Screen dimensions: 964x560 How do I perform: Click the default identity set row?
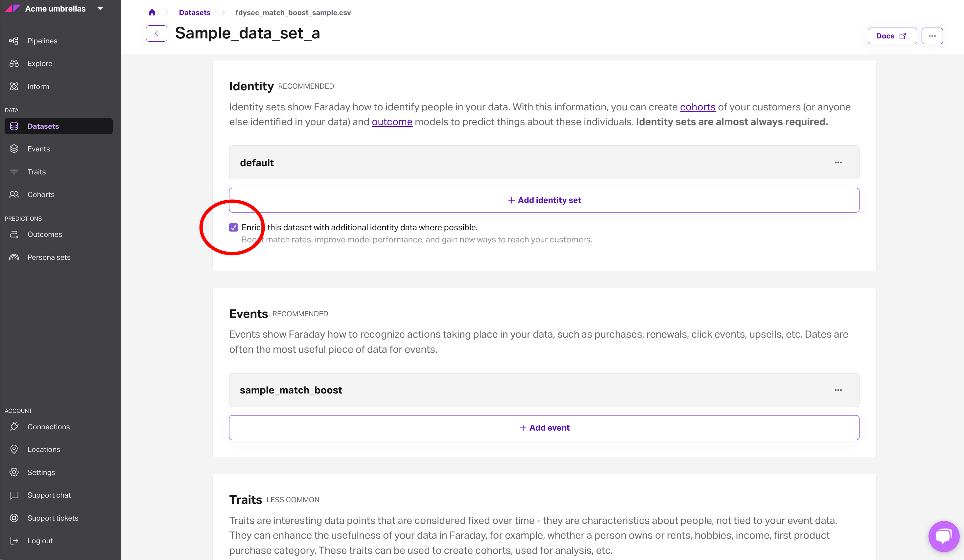tap(544, 163)
